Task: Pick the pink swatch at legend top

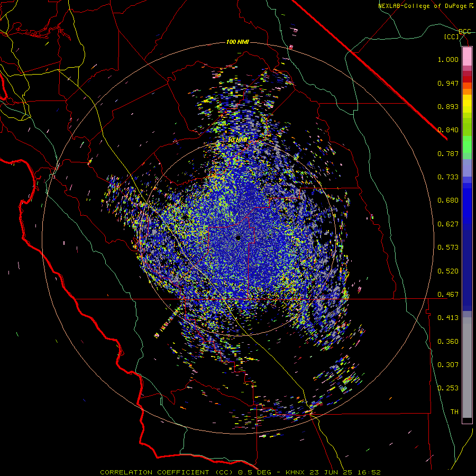Action: [x=467, y=56]
